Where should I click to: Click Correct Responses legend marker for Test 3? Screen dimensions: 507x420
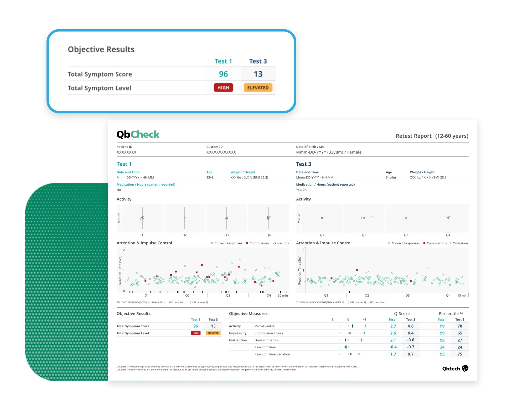coord(389,243)
